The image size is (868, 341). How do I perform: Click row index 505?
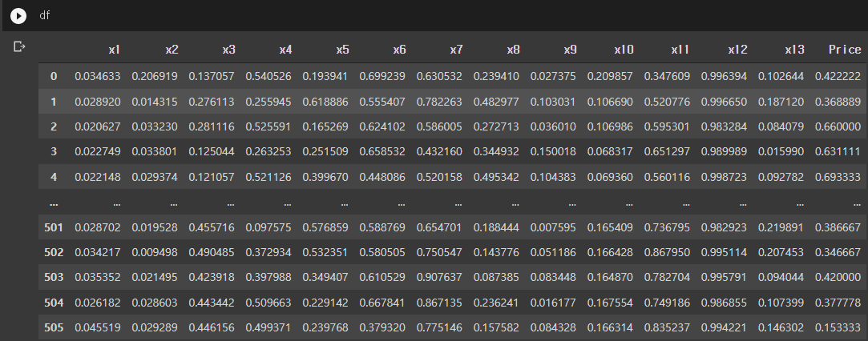[54, 327]
